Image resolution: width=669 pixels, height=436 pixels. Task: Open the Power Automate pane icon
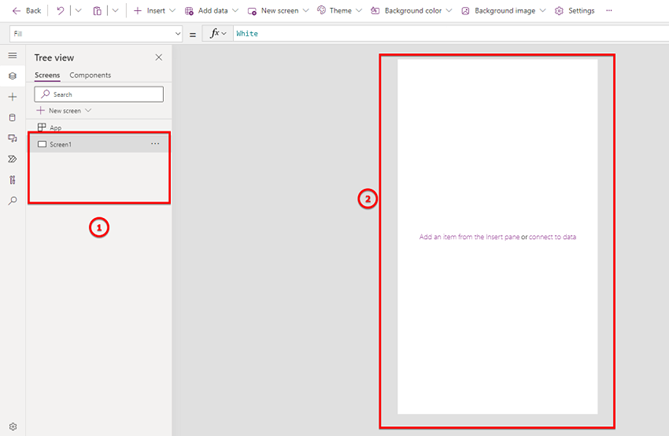tap(13, 159)
